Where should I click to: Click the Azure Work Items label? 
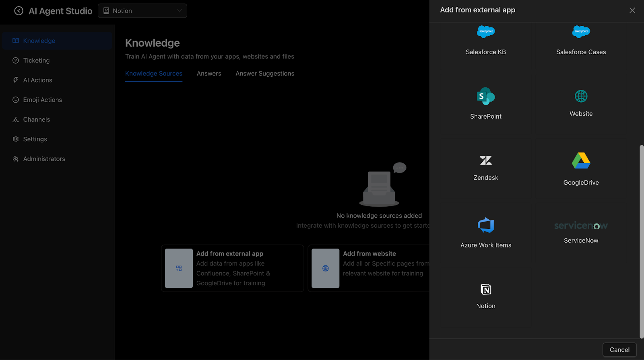[486, 245]
